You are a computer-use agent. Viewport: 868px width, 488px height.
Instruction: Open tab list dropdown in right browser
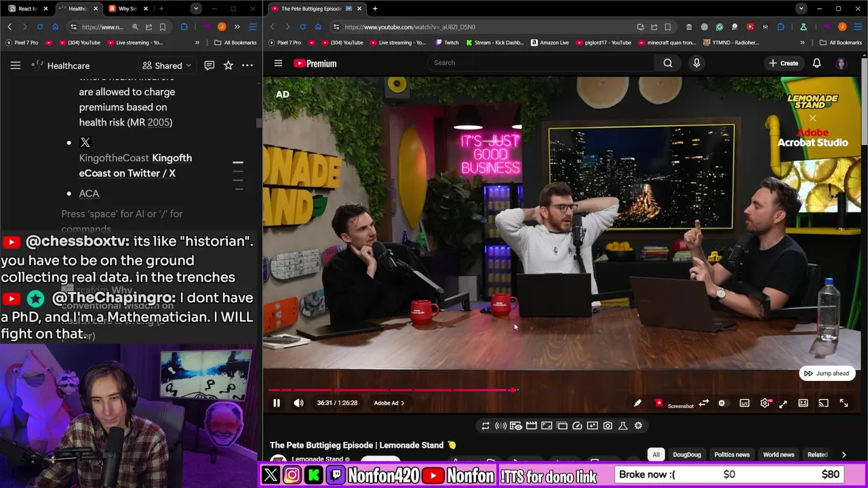pyautogui.click(x=802, y=9)
